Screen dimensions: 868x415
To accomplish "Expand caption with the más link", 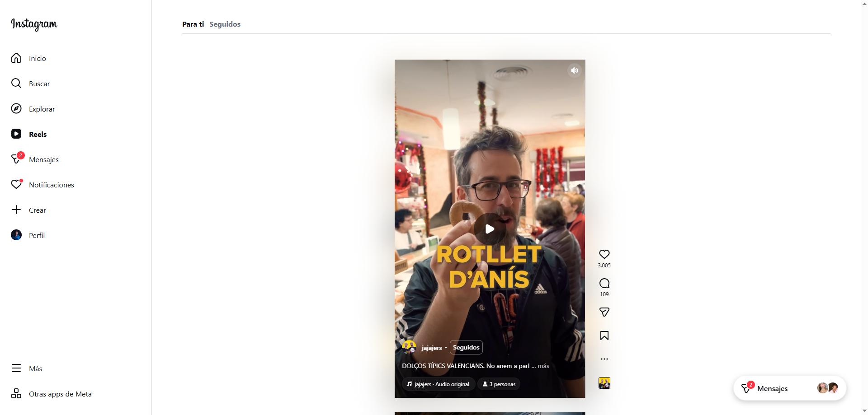I will (x=543, y=366).
